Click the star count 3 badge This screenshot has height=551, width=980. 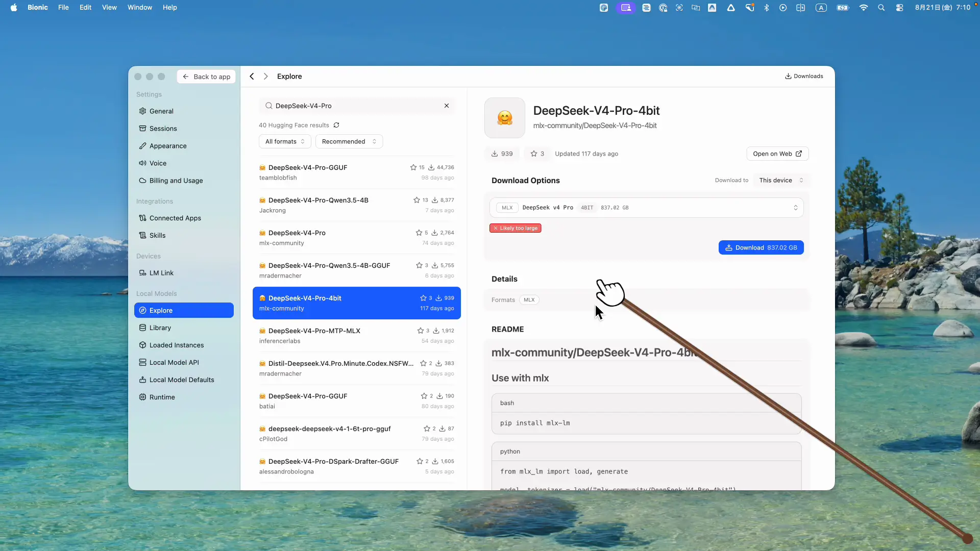pyautogui.click(x=537, y=154)
